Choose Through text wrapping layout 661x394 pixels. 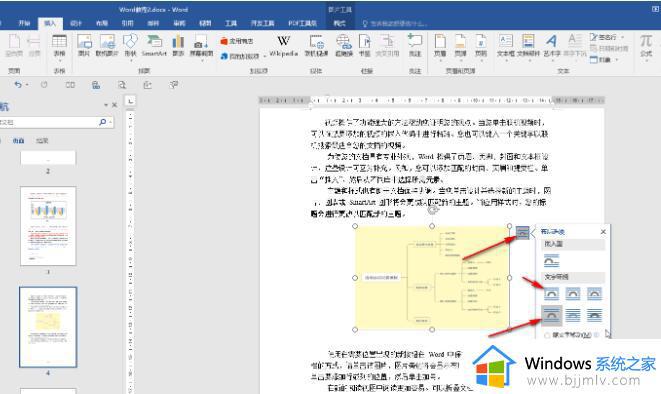[x=594, y=293]
